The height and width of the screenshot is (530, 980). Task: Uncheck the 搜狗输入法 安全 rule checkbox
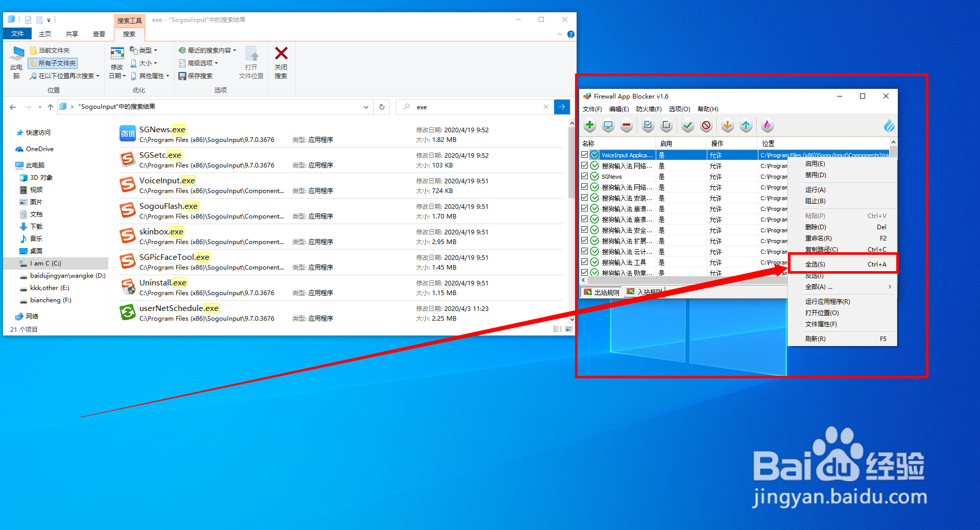584,230
